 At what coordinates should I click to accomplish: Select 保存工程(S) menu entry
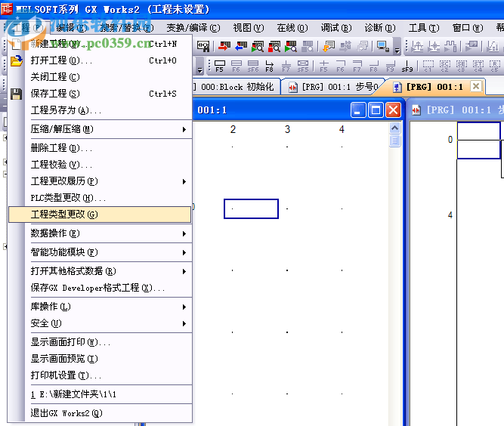pyautogui.click(x=100, y=94)
